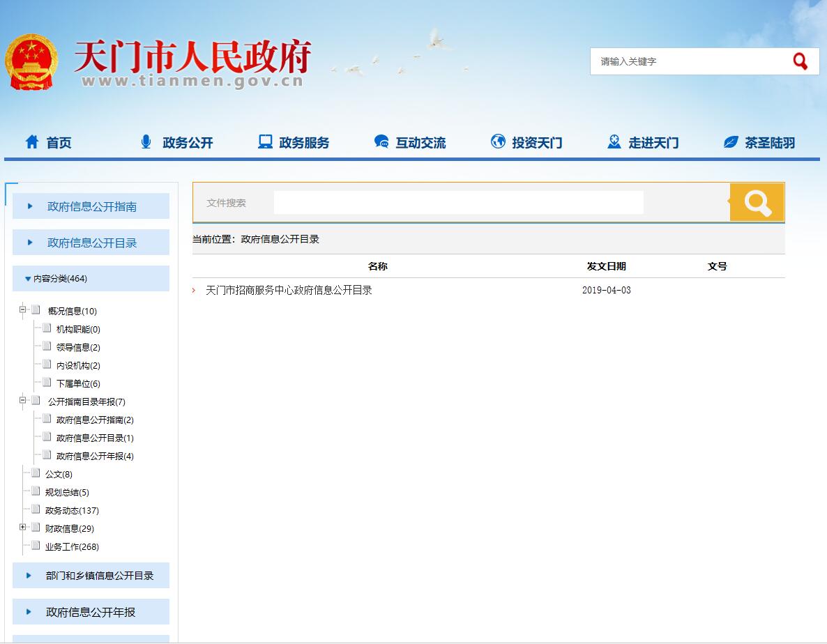Click the leaf icon beside 茶圣陆羽
The image size is (827, 644).
click(x=731, y=142)
